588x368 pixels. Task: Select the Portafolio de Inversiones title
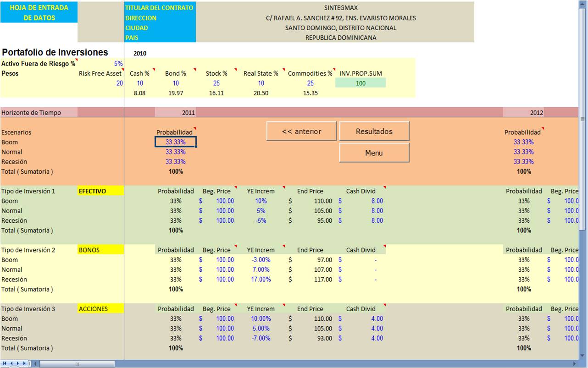[55, 52]
